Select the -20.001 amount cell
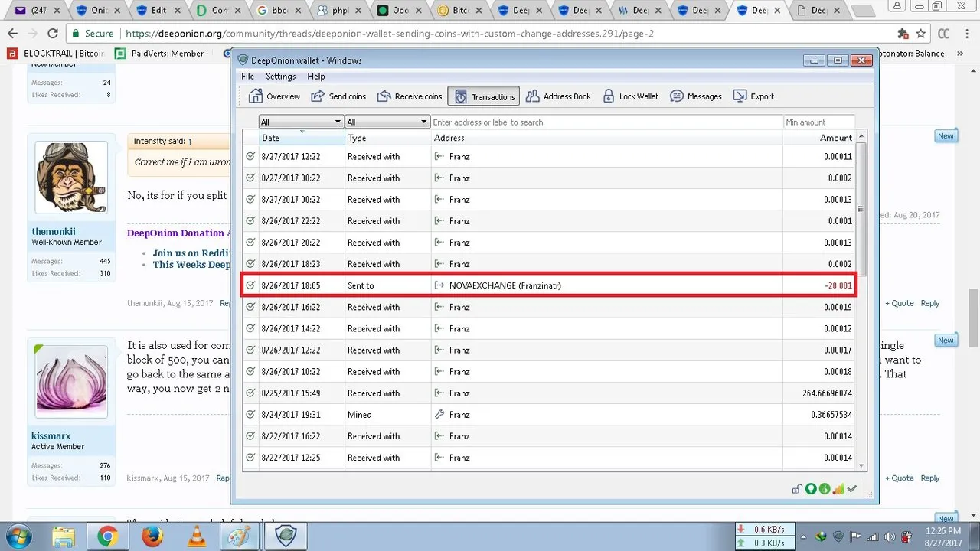 [x=818, y=285]
